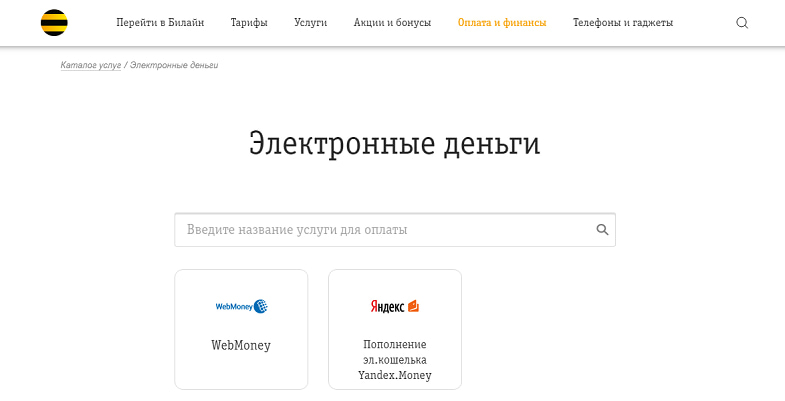Click the WebMoney globe logo
785x401 pixels.
click(x=241, y=306)
